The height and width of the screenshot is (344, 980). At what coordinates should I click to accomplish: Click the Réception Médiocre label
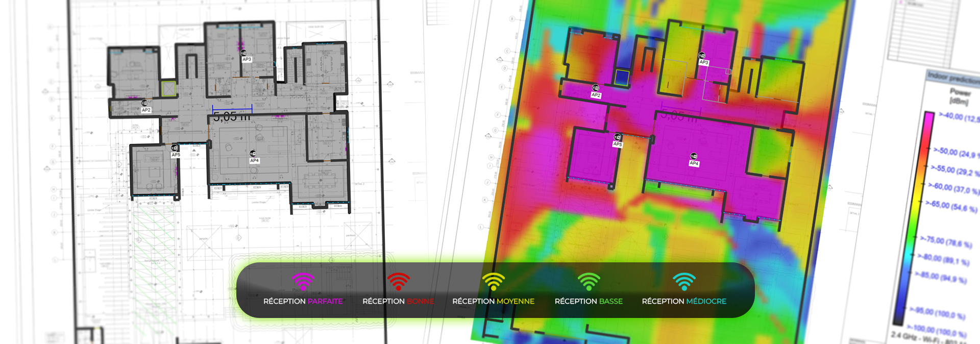click(x=684, y=301)
